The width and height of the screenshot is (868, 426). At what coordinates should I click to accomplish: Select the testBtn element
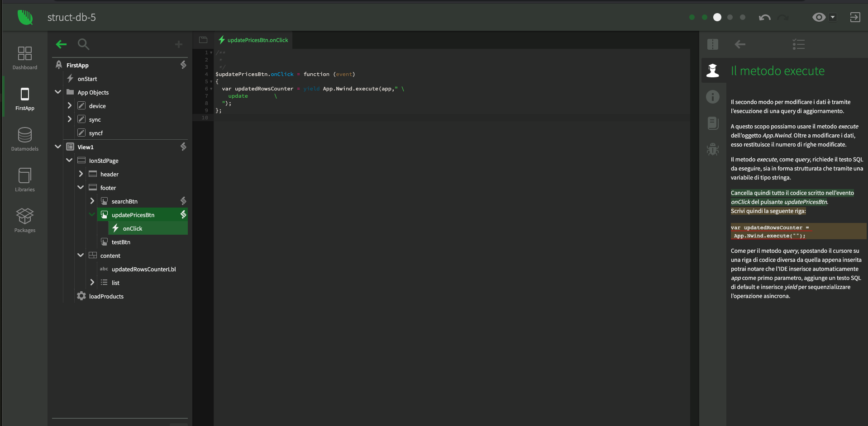[121, 242]
